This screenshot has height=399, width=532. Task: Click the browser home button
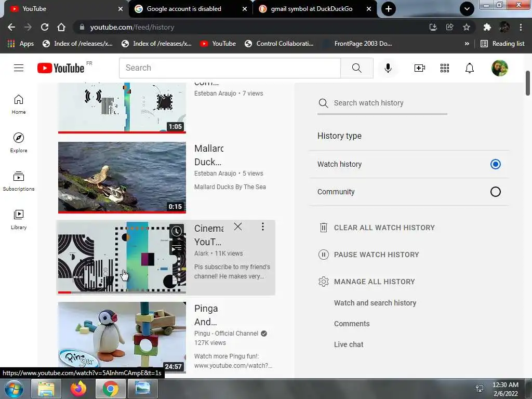click(x=61, y=27)
